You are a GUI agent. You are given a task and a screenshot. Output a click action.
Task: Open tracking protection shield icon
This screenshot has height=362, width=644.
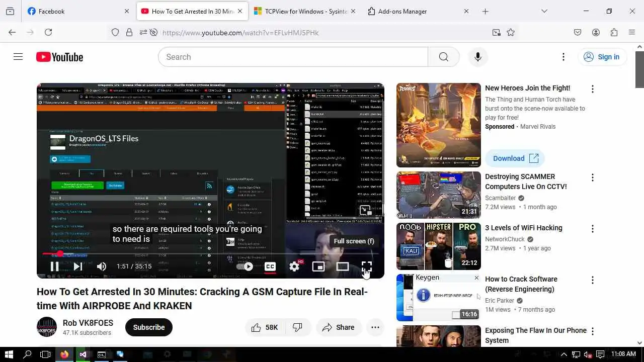point(115,32)
